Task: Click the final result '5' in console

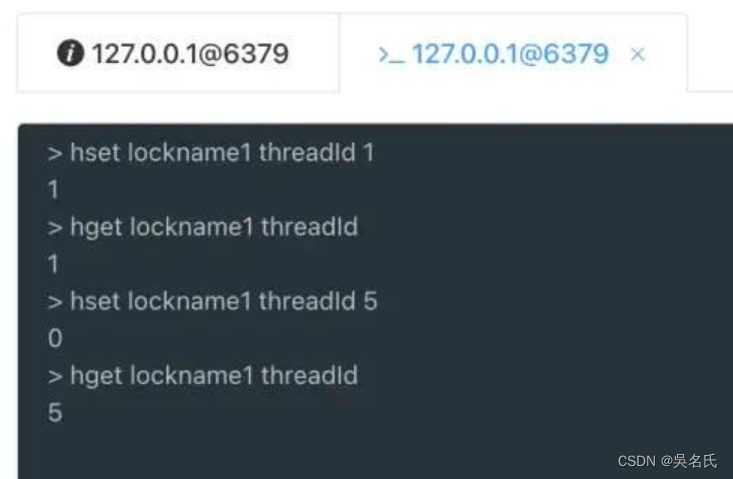Action: [55, 413]
